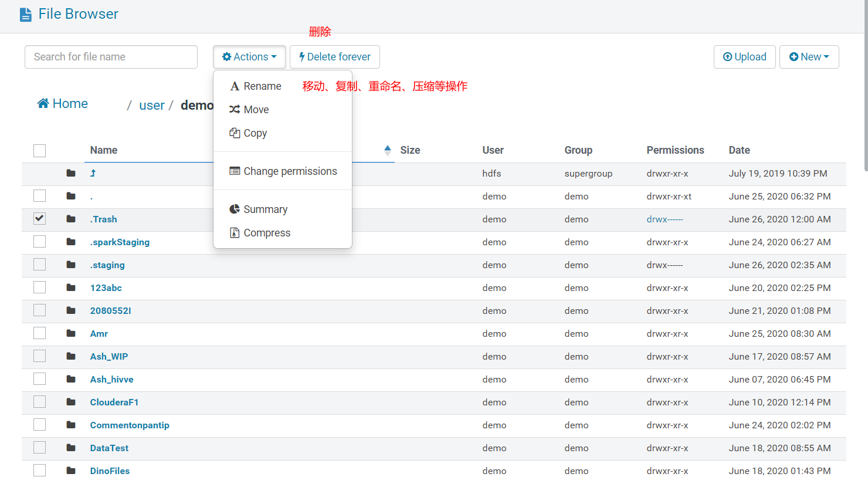The height and width of the screenshot is (477, 868).
Task: Select Summary from Actions menu
Action: 283,209
